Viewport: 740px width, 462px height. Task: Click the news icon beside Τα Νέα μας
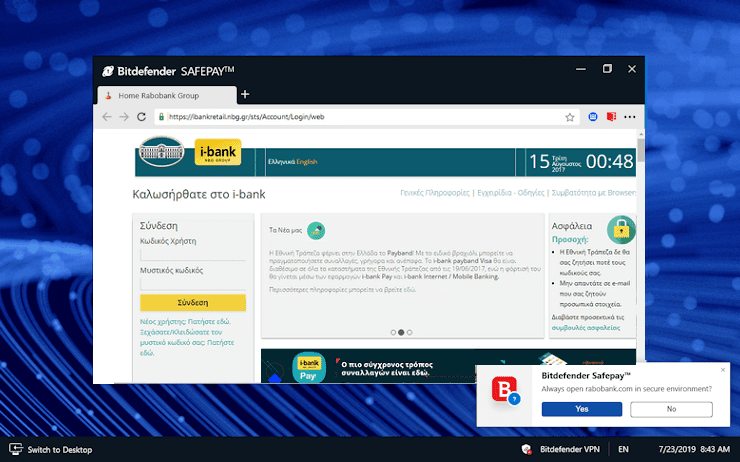316,230
